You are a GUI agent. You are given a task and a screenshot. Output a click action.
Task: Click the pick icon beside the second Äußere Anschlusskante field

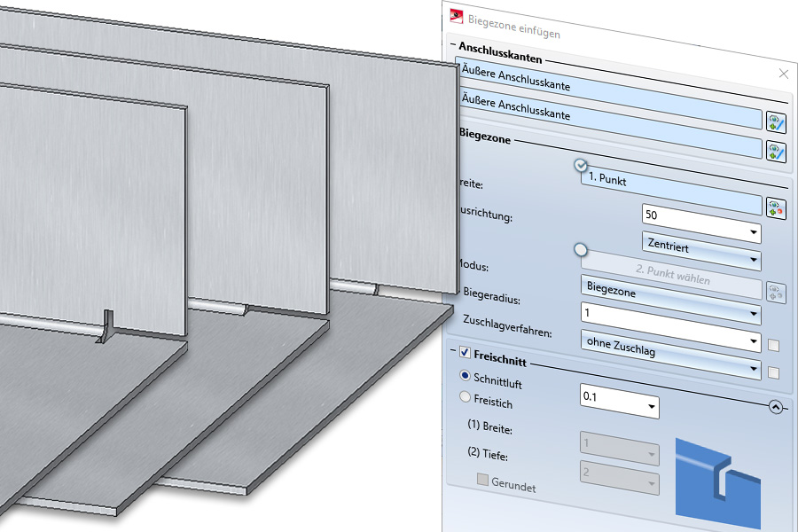click(776, 122)
